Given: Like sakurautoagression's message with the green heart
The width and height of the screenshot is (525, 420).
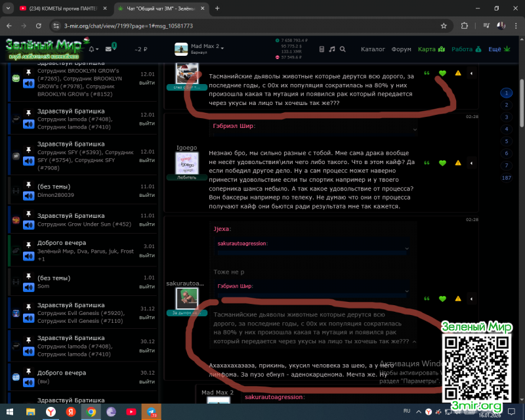Looking at the screenshot, I should point(442,299).
